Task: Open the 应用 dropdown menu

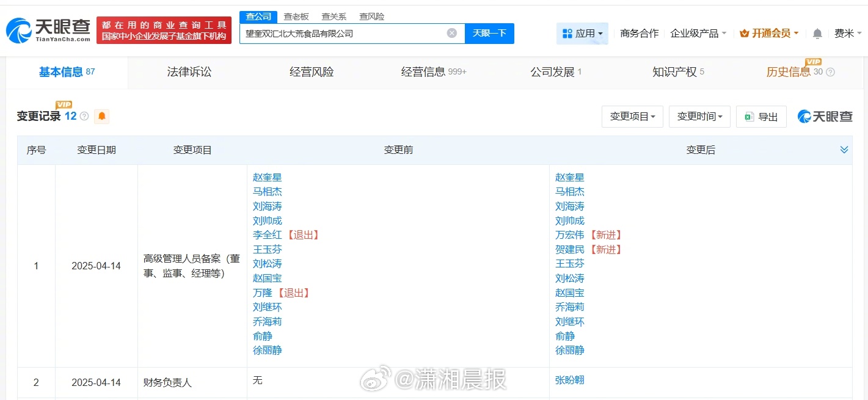Action: click(x=582, y=34)
